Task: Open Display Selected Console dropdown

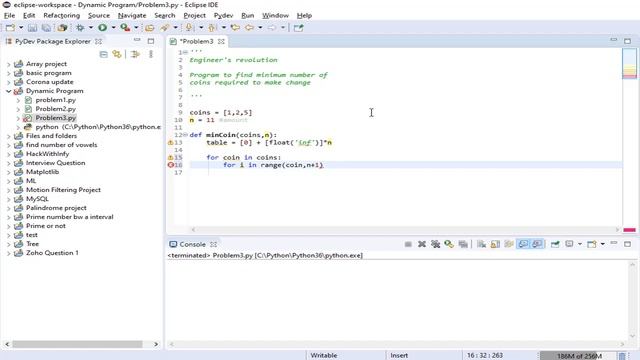Action: pos(580,244)
